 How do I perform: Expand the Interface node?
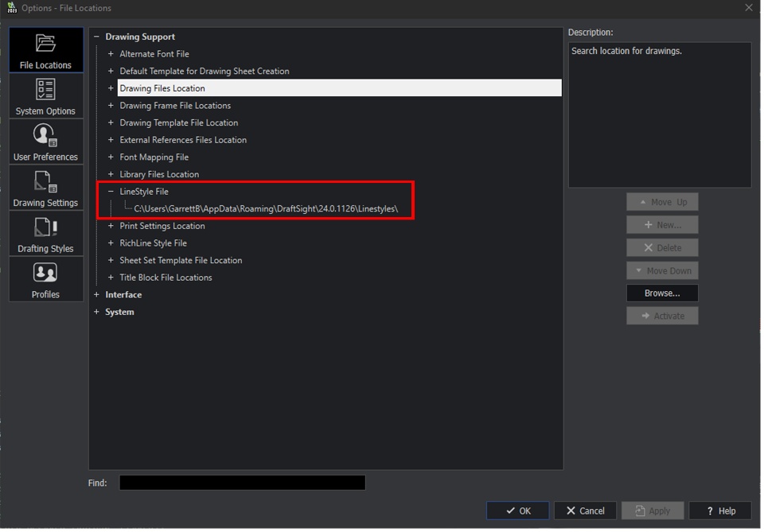tap(96, 294)
